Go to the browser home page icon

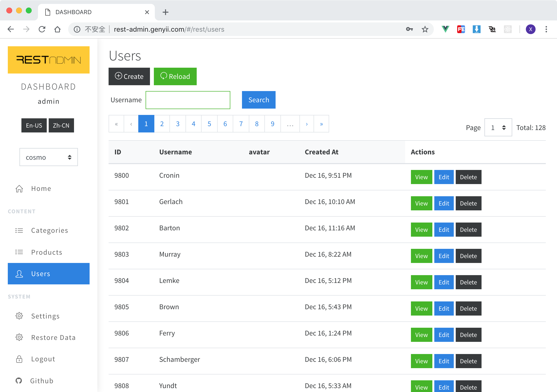coord(57,29)
